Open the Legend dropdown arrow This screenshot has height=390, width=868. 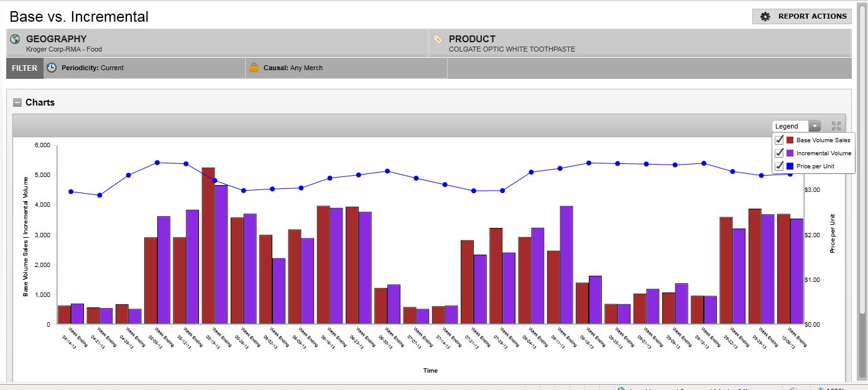[x=815, y=126]
